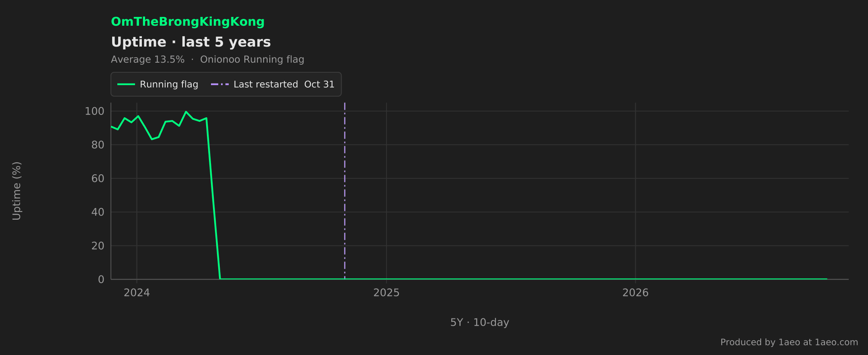
Task: Click the purple dashed restart marker line
Action: click(345, 191)
